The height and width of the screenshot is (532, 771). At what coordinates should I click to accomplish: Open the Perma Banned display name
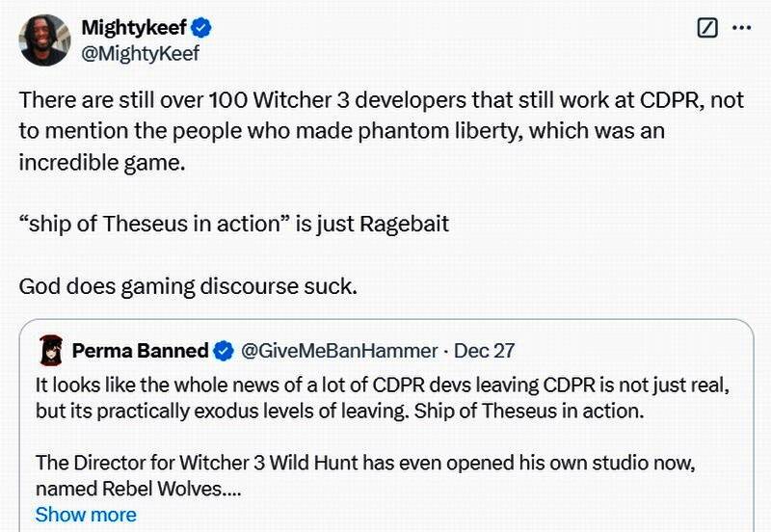(x=140, y=350)
